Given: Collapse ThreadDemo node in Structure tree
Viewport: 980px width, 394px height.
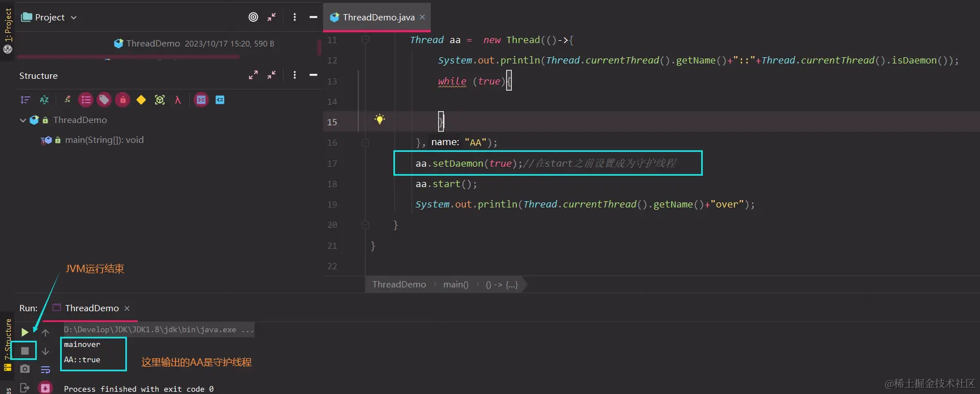Looking at the screenshot, I should (23, 120).
